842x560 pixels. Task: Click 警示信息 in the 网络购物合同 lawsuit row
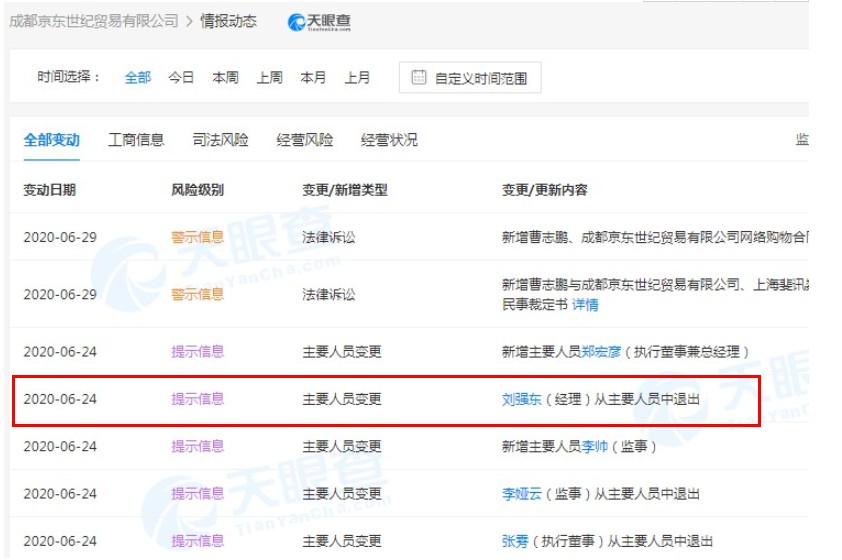point(197,237)
